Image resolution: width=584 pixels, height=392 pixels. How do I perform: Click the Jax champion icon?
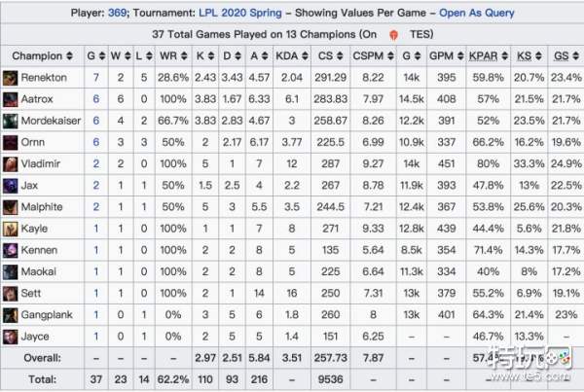(10, 185)
